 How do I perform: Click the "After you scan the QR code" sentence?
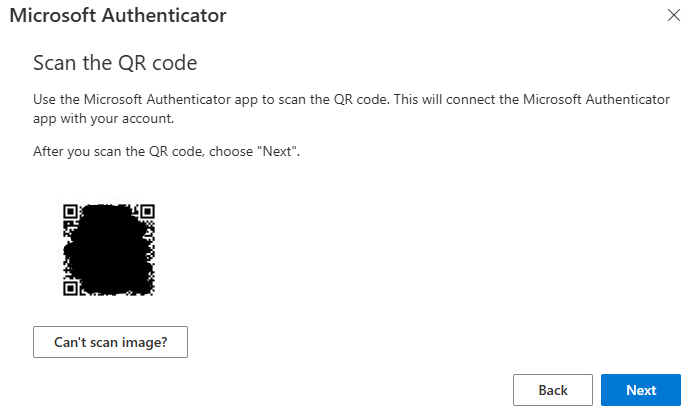(x=166, y=151)
